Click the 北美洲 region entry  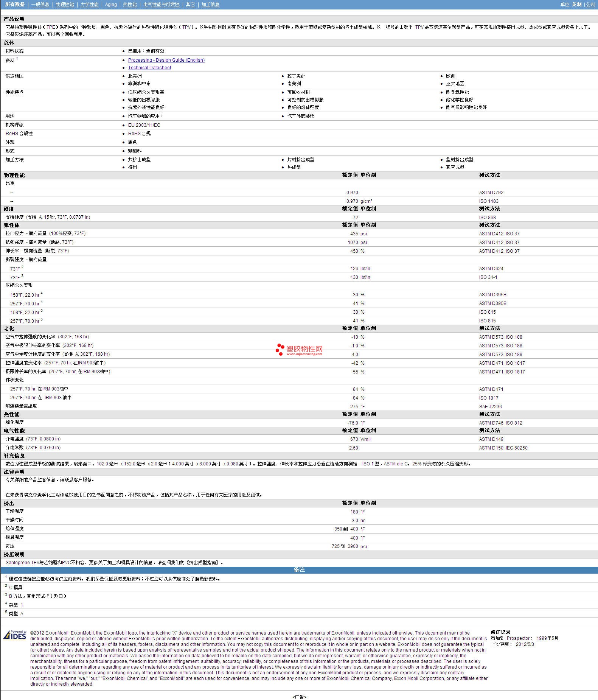pyautogui.click(x=135, y=76)
